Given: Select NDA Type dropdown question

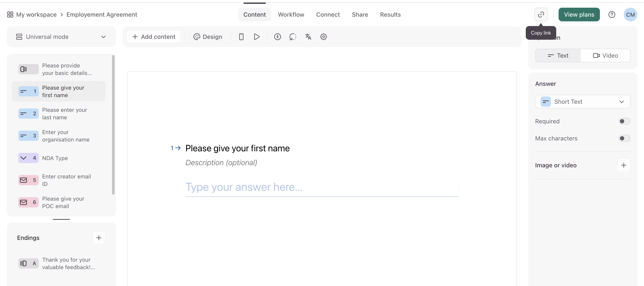Looking at the screenshot, I should pyautogui.click(x=59, y=158).
